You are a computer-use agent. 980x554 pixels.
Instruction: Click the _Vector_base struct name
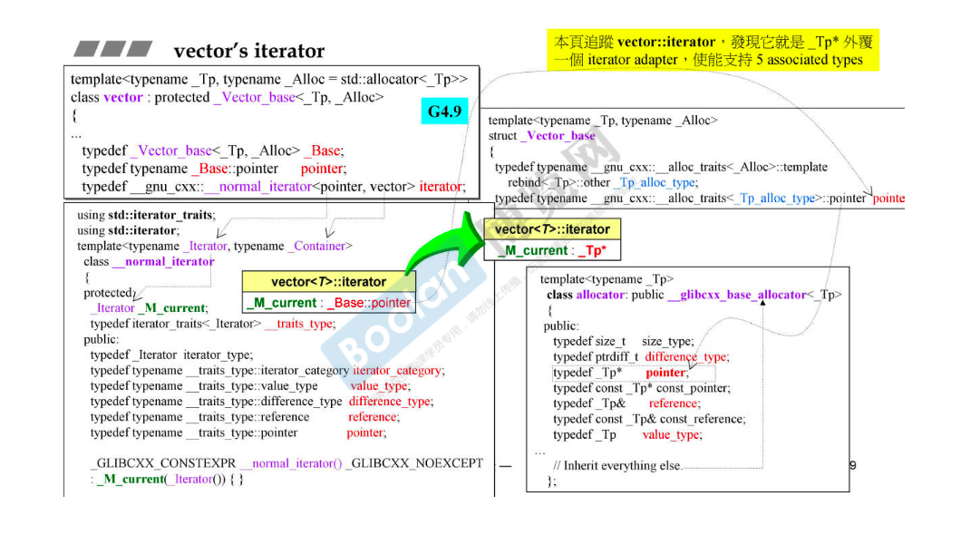(558, 136)
